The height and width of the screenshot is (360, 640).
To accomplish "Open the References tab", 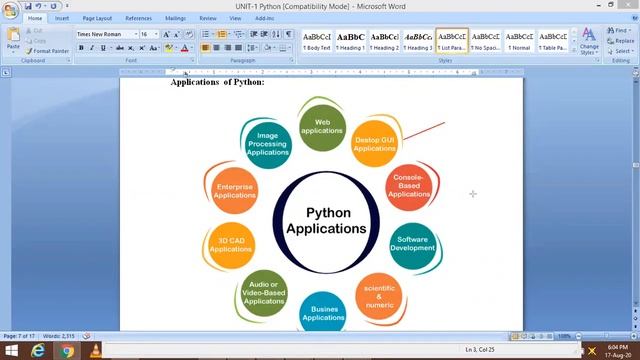I will [x=138, y=18].
